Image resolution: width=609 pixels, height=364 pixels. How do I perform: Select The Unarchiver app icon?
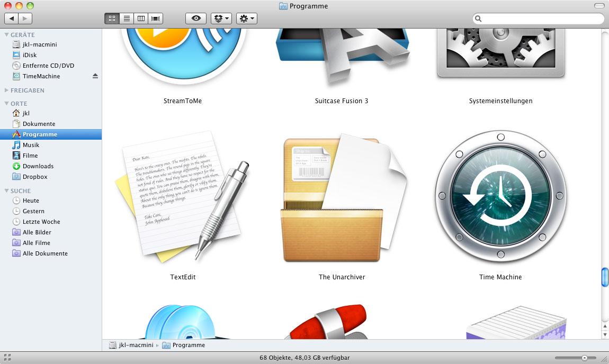pos(343,198)
